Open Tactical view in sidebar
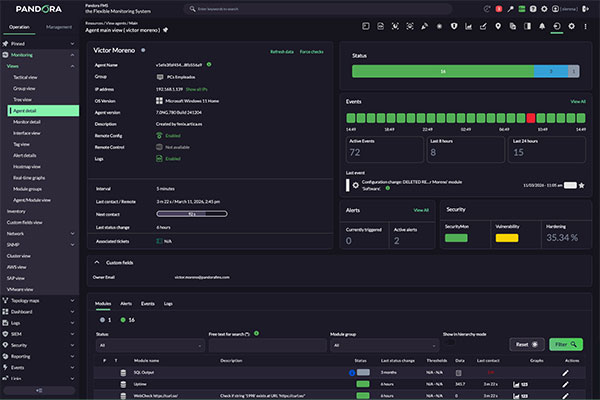This screenshot has height=400, width=600. (x=25, y=77)
